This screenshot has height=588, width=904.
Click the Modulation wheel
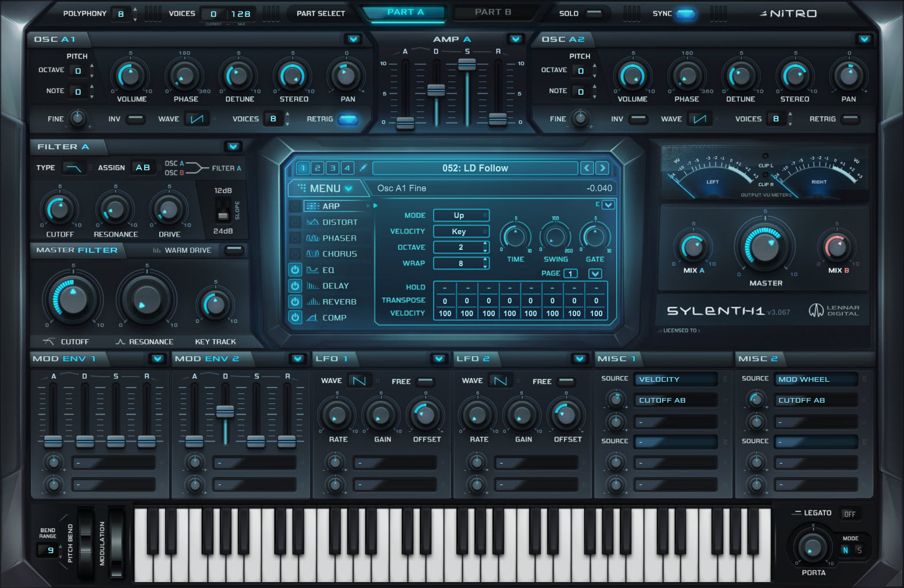(x=116, y=543)
